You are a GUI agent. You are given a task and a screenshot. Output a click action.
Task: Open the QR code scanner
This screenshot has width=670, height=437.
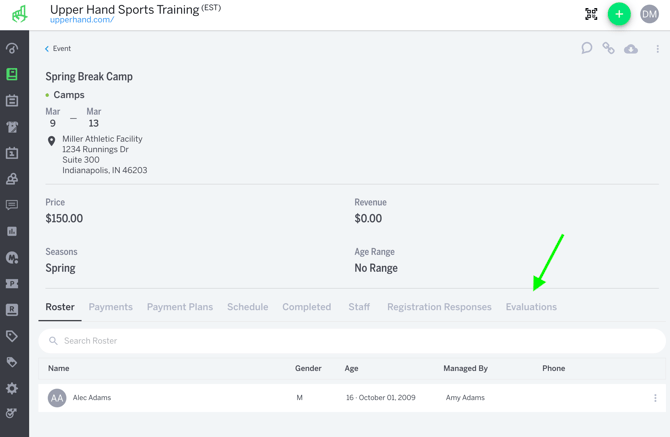(591, 14)
